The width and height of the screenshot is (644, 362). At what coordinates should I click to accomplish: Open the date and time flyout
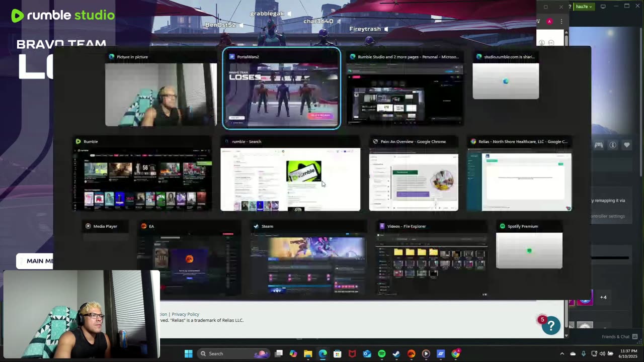[x=629, y=353]
